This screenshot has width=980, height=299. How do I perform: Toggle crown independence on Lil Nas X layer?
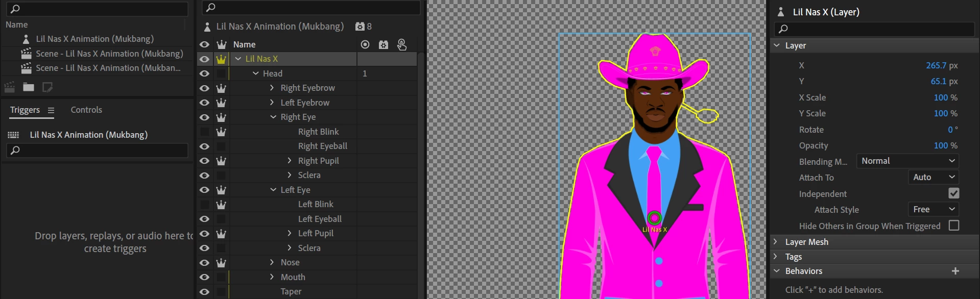click(221, 59)
